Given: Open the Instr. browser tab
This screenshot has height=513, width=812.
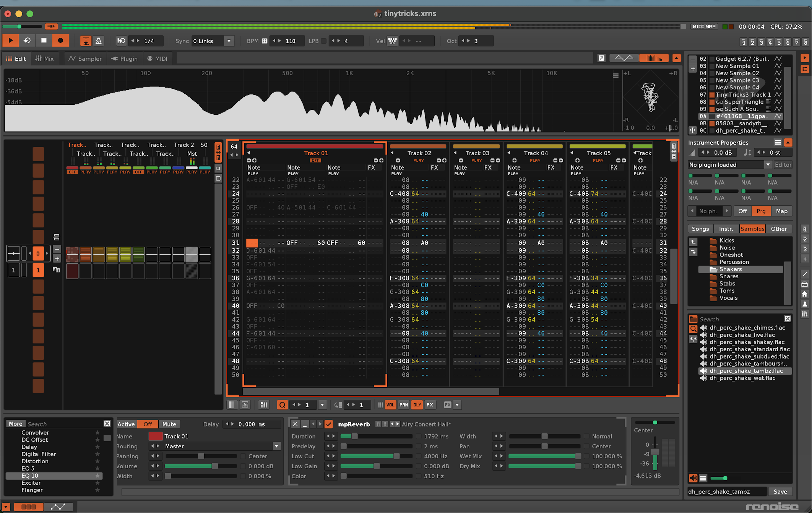Looking at the screenshot, I should click(726, 229).
